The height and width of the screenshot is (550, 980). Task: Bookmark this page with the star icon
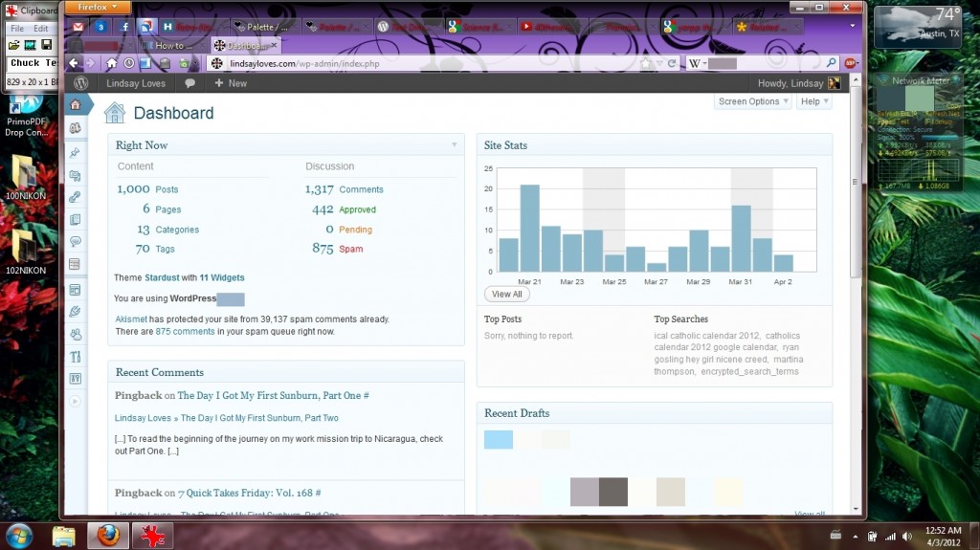(646, 63)
